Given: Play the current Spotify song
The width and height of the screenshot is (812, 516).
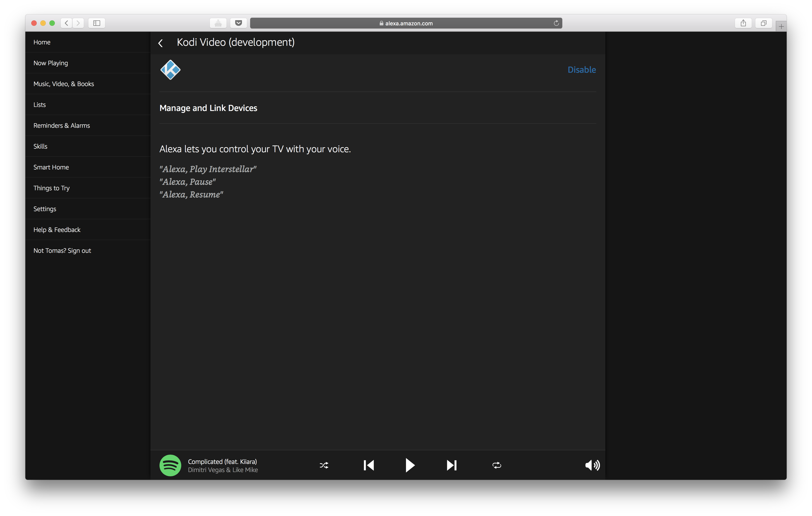Looking at the screenshot, I should (410, 465).
